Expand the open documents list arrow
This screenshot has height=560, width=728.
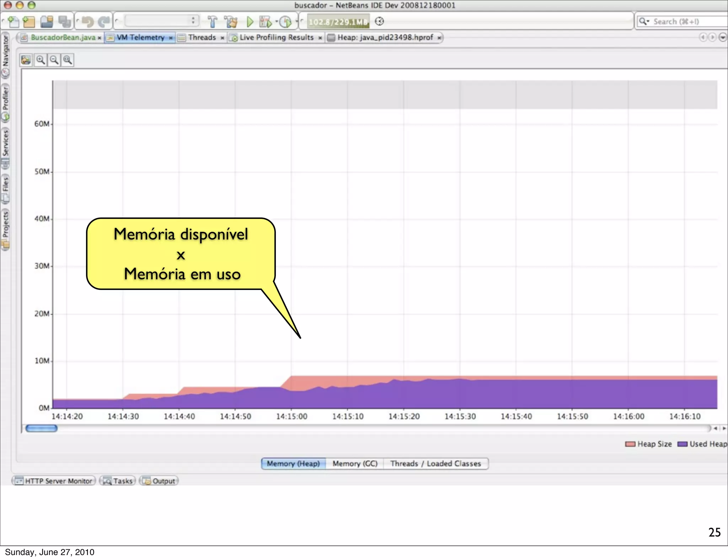723,37
